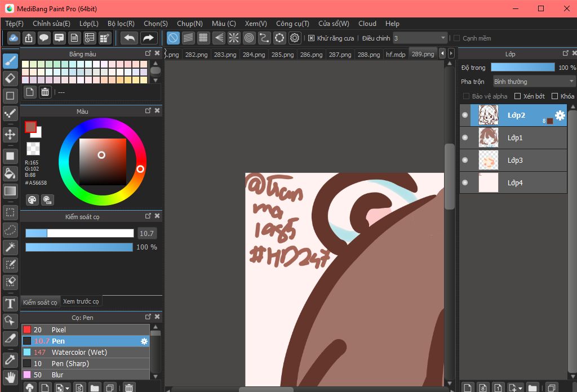Enable the Khóa lock checkbox
The image size is (577, 392).
coord(555,96)
